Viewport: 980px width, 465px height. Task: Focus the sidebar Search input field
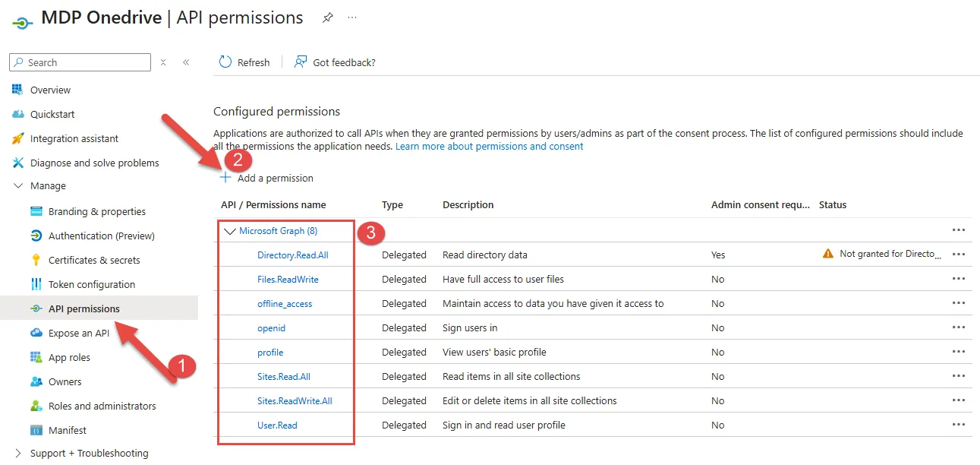click(80, 62)
